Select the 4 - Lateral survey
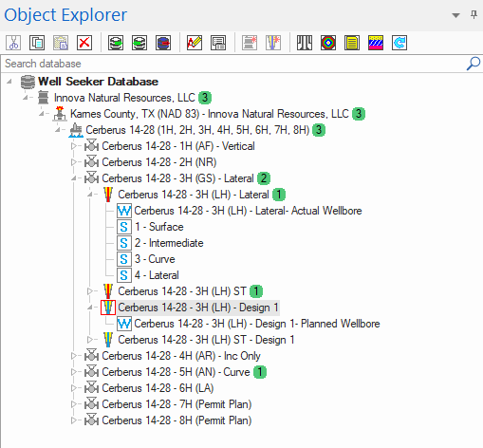The height and width of the screenshot is (448, 483). pos(157,275)
